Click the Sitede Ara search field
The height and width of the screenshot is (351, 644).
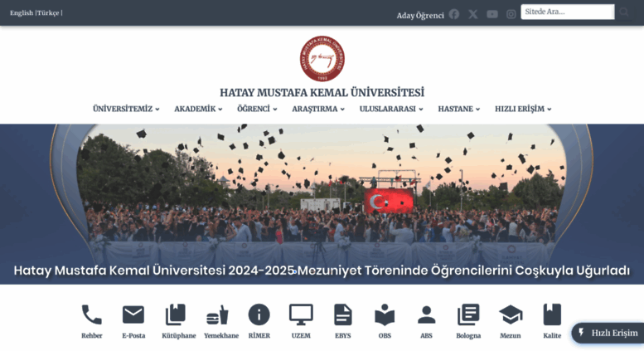tap(568, 12)
